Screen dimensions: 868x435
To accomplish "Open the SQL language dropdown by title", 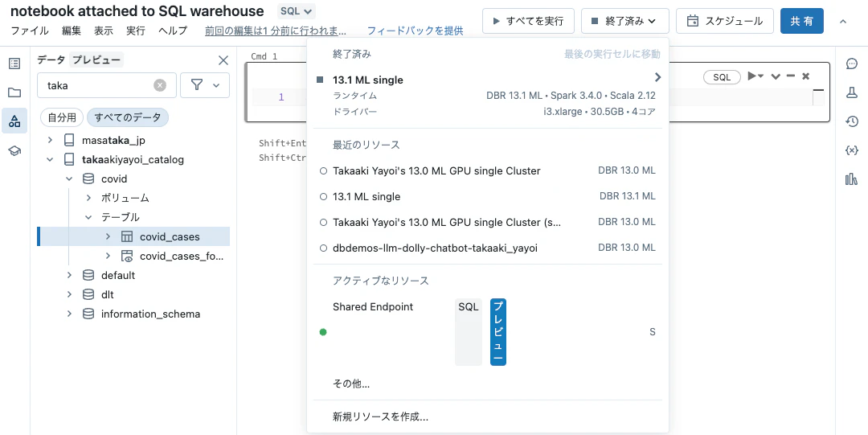I will coord(297,10).
